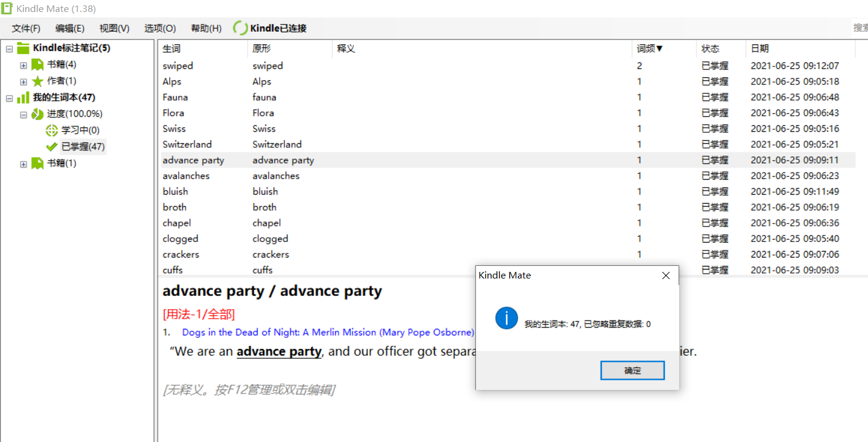This screenshot has width=868, height=442.
Task: Select the Swiss word row
Action: point(507,129)
